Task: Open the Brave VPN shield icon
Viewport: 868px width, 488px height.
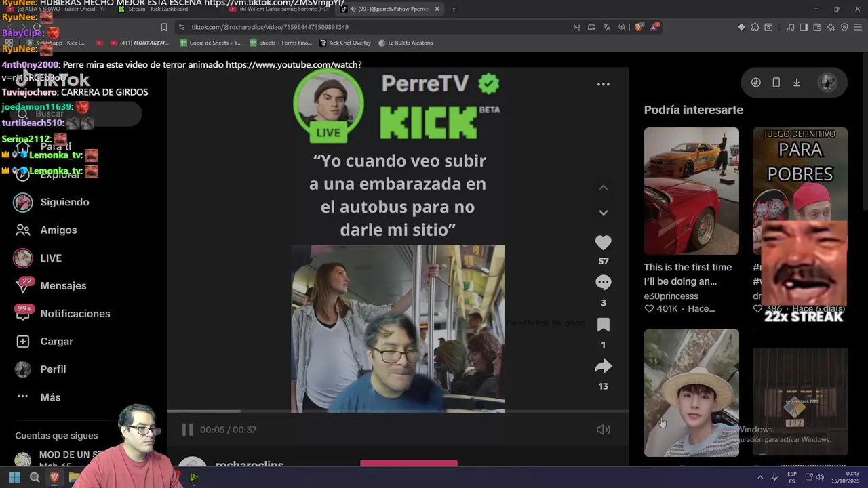Action: (x=844, y=27)
